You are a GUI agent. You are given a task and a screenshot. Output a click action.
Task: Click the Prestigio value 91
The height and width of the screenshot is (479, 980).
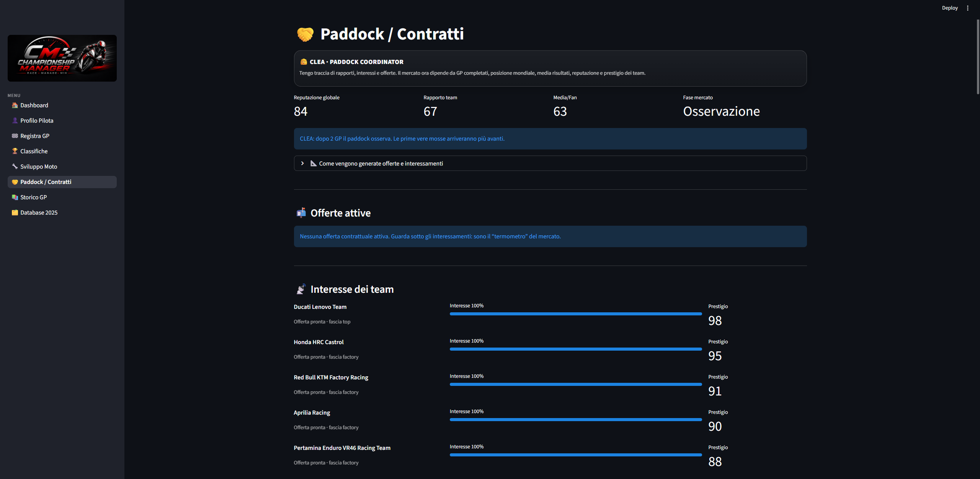[x=715, y=391]
